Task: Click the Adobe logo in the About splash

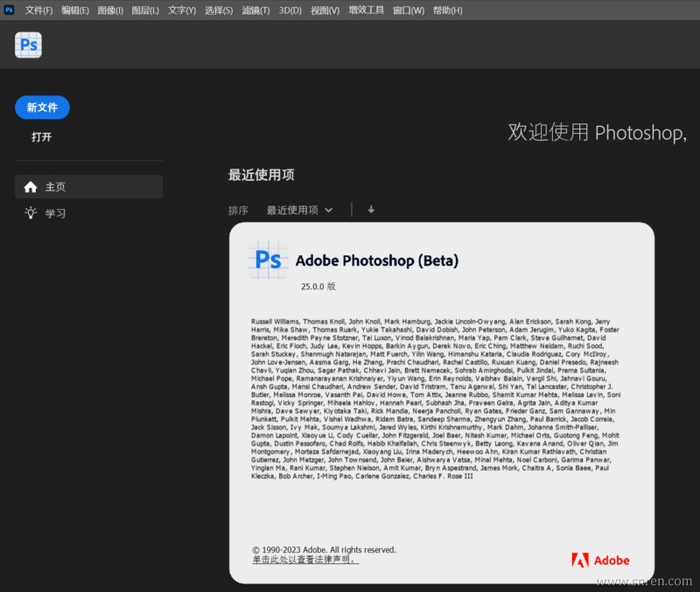Action: (600, 561)
